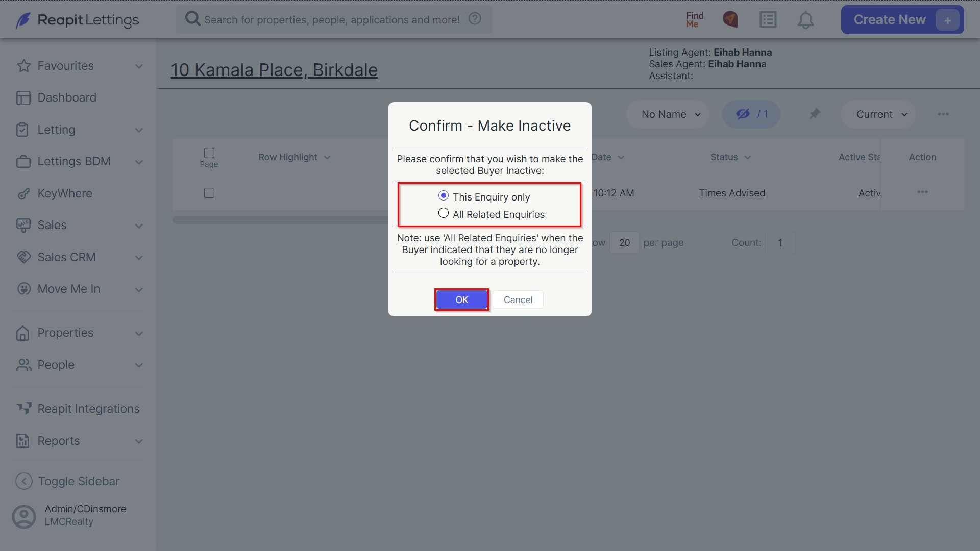This screenshot has height=551, width=980.
Task: Toggle the hidden-items eye filter
Action: point(751,114)
